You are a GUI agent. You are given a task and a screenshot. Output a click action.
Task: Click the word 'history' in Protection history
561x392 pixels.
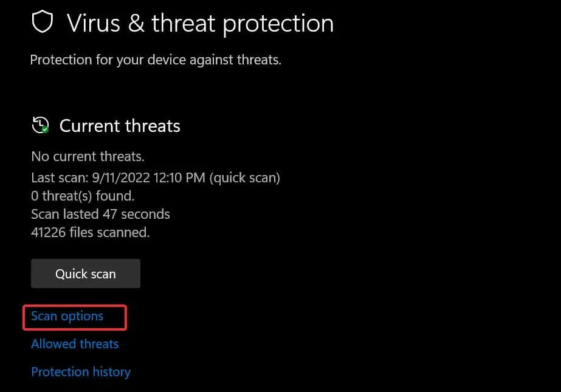pyautogui.click(x=112, y=372)
